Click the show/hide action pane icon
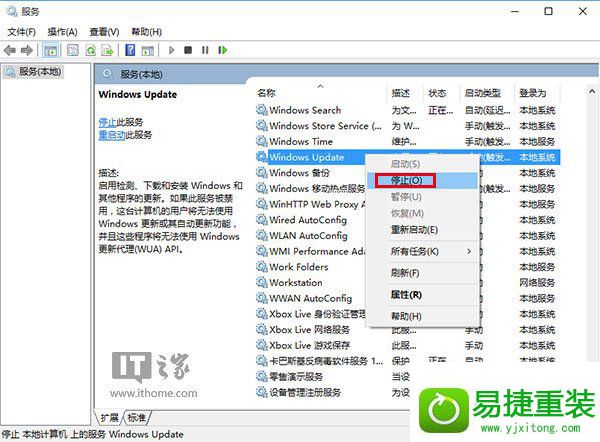 (148, 51)
